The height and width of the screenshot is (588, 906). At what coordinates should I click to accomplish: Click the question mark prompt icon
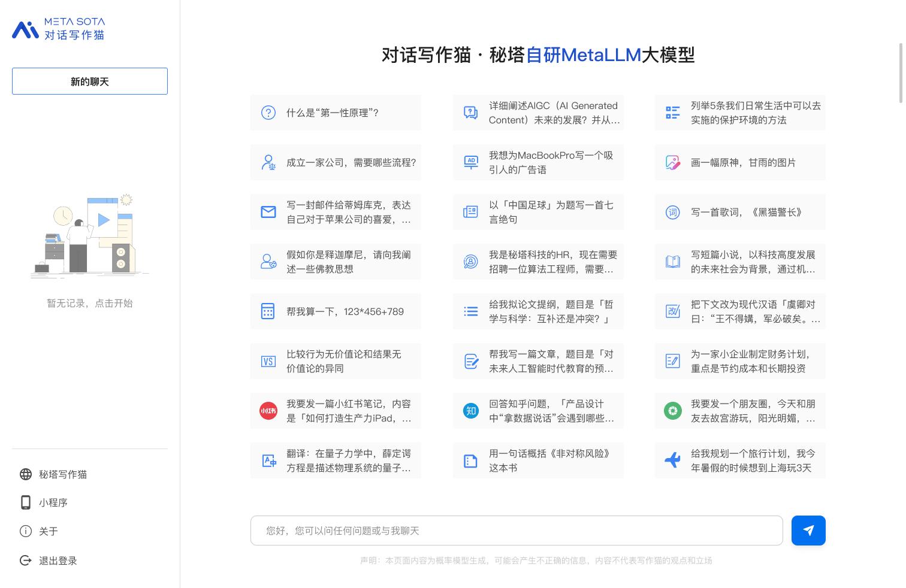point(268,113)
